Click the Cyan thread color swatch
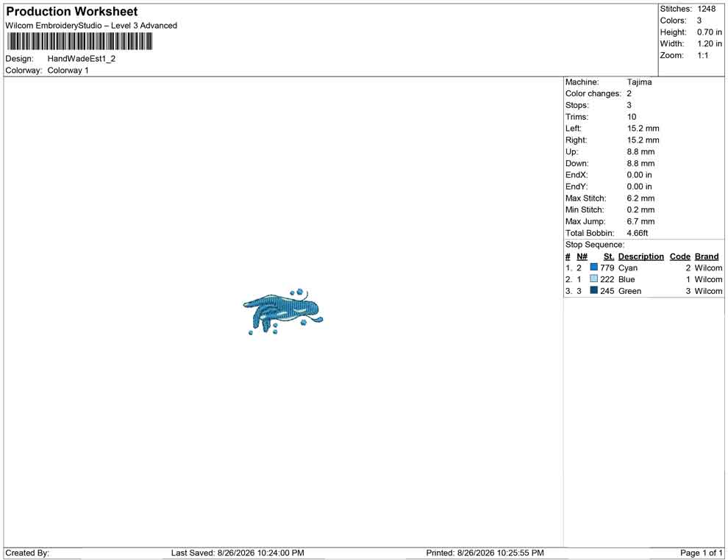The image size is (728, 560). tap(594, 268)
